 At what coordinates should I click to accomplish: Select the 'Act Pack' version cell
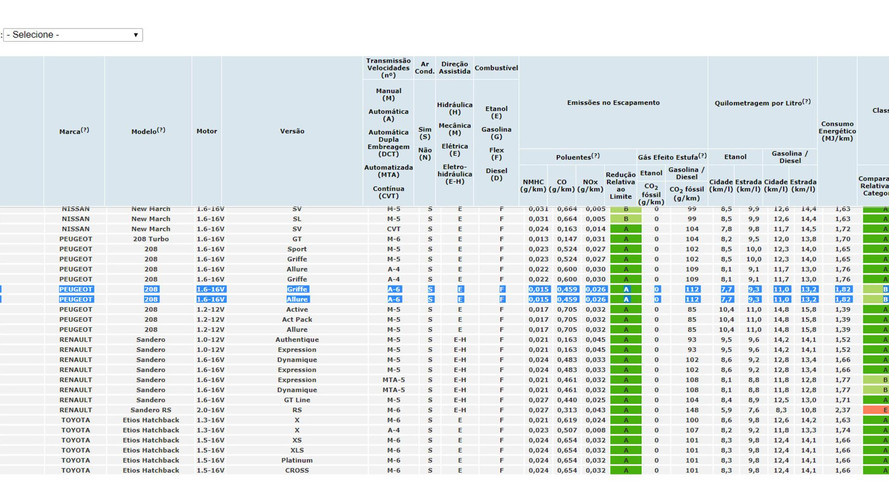click(x=297, y=320)
